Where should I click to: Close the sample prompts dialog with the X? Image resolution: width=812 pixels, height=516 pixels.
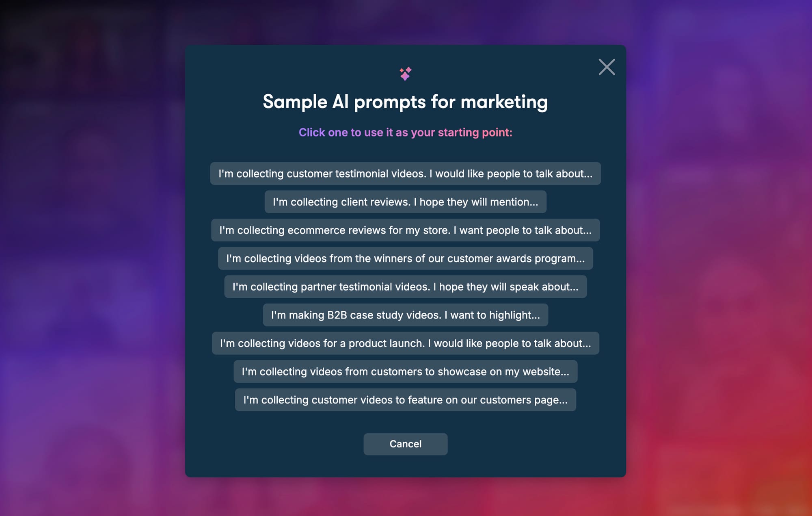pos(607,67)
